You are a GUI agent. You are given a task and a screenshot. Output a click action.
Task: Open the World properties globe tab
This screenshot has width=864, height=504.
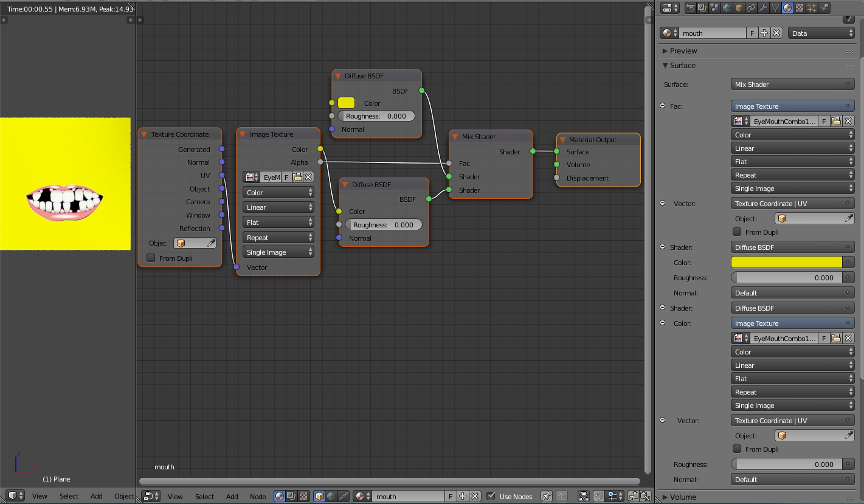[x=726, y=8]
